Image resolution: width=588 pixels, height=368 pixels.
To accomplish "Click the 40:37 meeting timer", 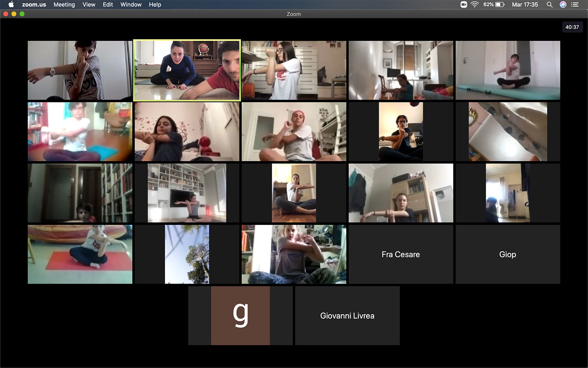I will [572, 27].
